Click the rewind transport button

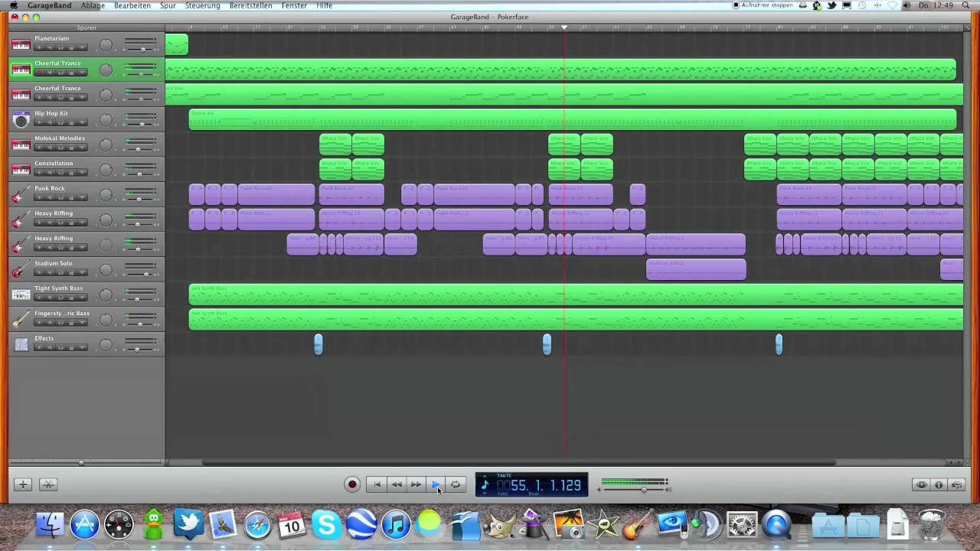[x=396, y=484]
